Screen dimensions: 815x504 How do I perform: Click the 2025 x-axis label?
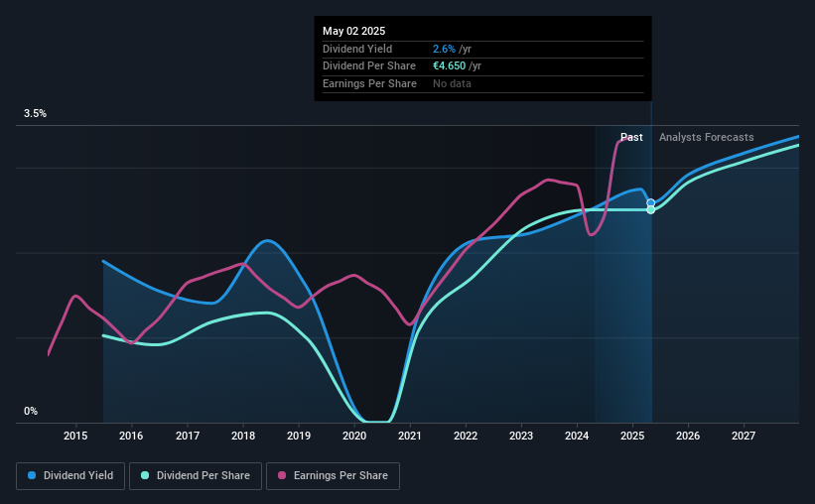(x=632, y=436)
